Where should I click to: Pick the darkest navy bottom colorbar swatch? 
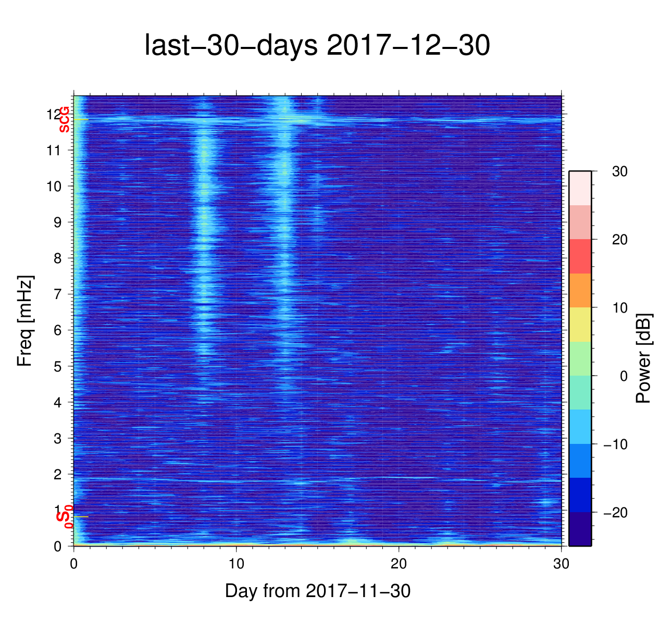pos(580,529)
